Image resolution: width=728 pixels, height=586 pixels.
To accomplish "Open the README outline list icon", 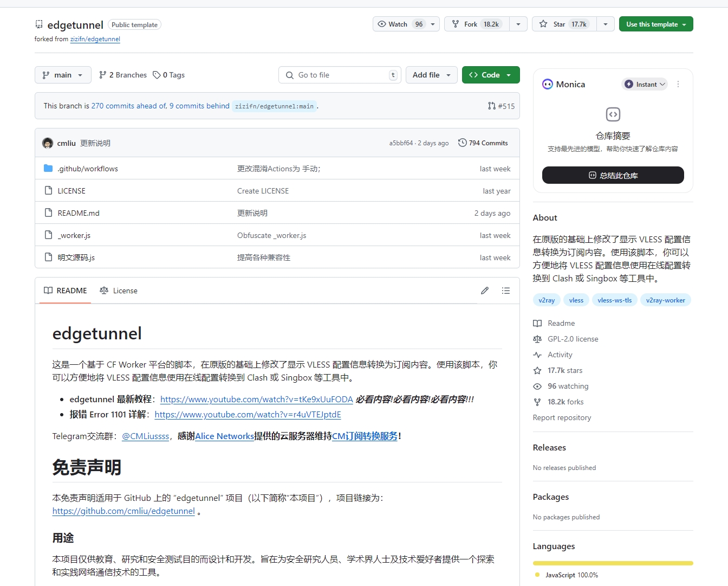I will (x=506, y=291).
